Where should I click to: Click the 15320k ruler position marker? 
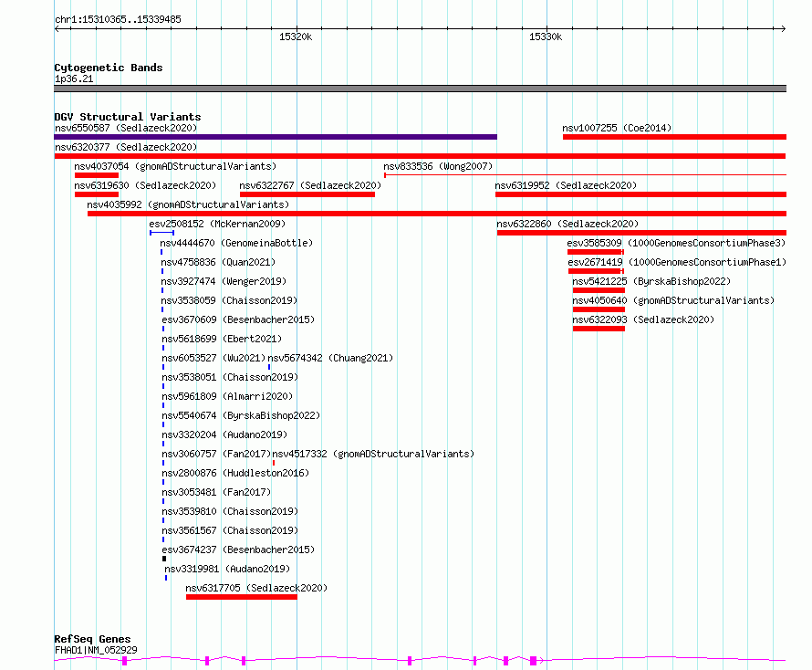coord(296,37)
